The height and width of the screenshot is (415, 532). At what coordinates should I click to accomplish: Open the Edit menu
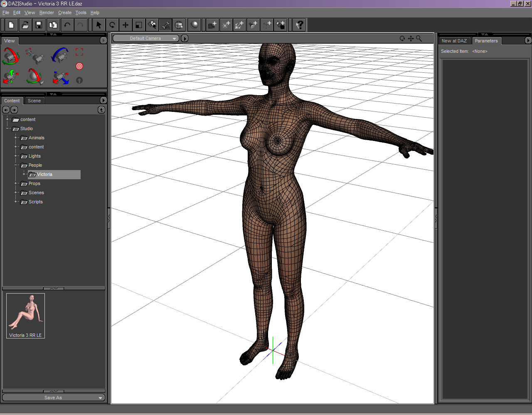point(17,12)
